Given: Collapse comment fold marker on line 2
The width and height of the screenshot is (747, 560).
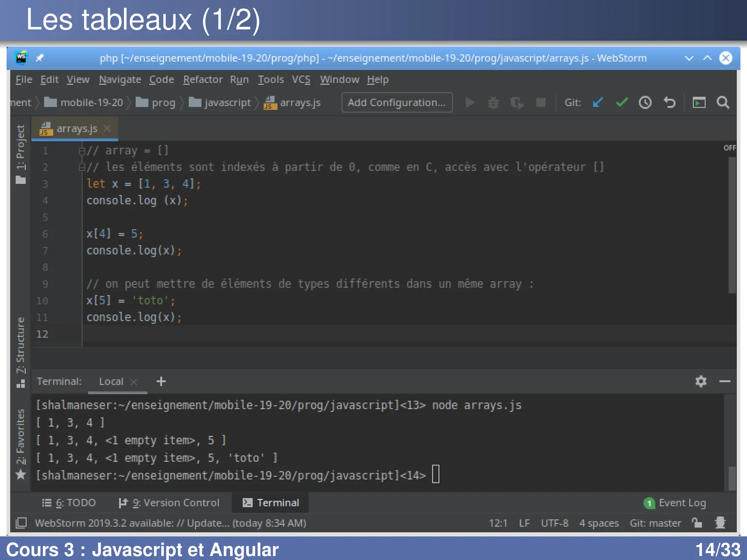Looking at the screenshot, I should click(82, 167).
